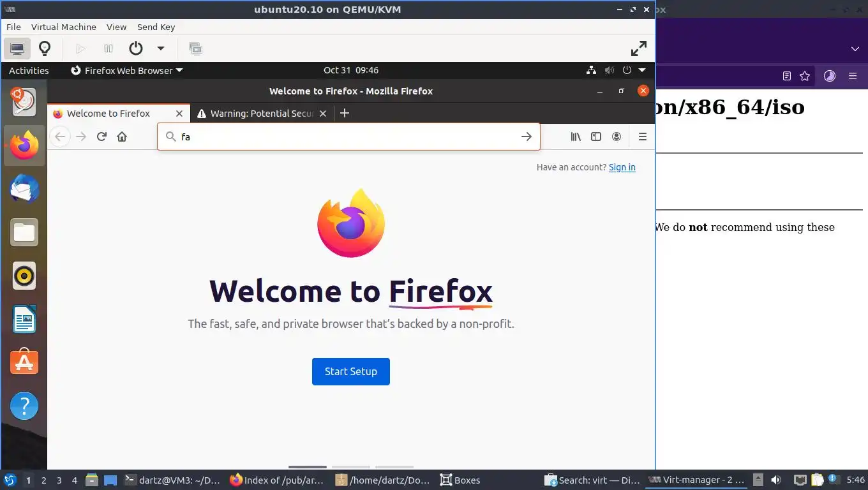Expand the chevron in background browser tab bar
This screenshot has height=490, width=868.
coord(855,49)
